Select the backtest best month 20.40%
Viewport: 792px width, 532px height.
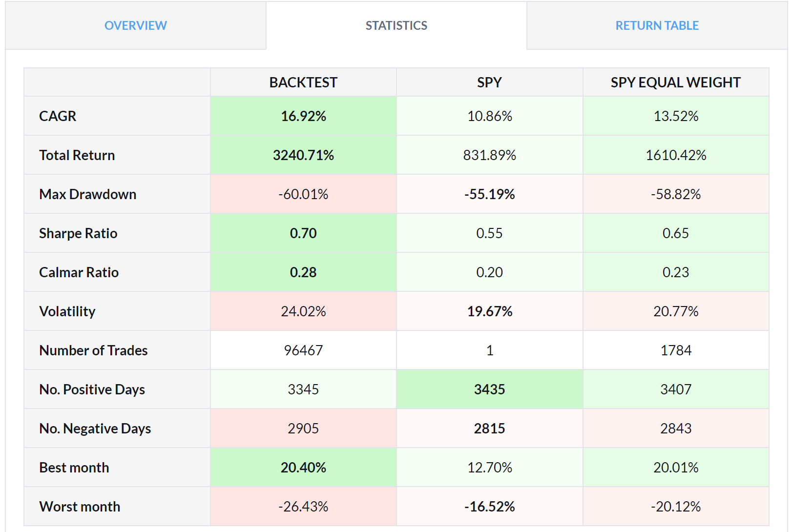pos(303,468)
